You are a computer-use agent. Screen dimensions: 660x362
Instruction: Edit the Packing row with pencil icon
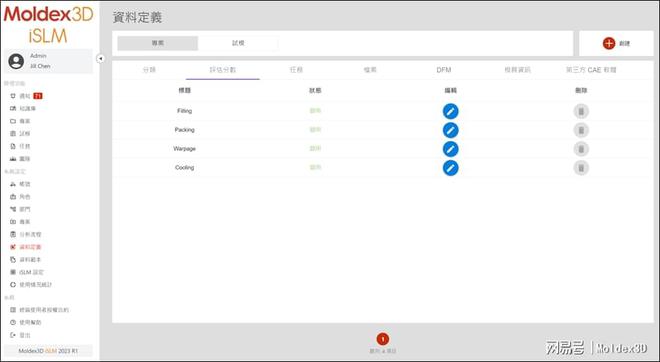tap(450, 130)
